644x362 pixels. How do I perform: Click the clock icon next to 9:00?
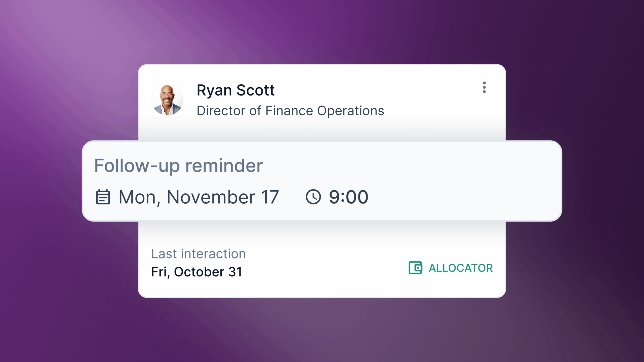(x=313, y=197)
